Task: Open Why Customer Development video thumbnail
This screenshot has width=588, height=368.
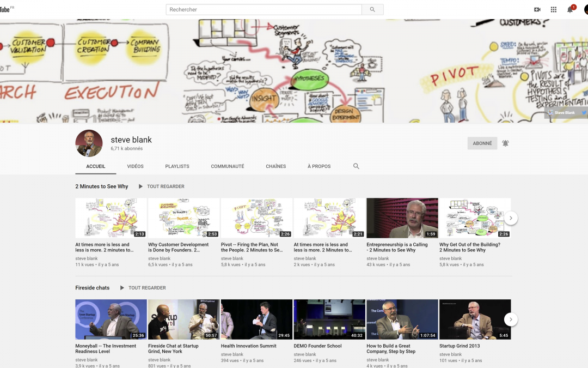Action: (x=184, y=218)
